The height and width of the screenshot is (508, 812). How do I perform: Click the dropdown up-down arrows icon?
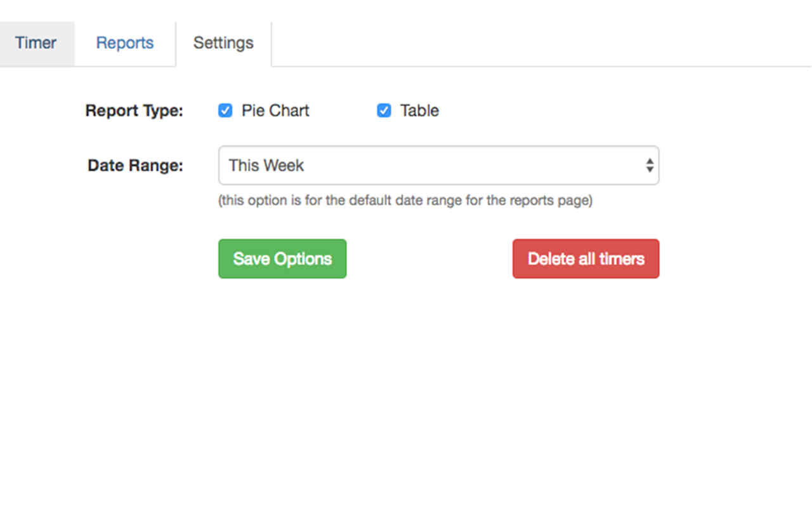pos(650,166)
